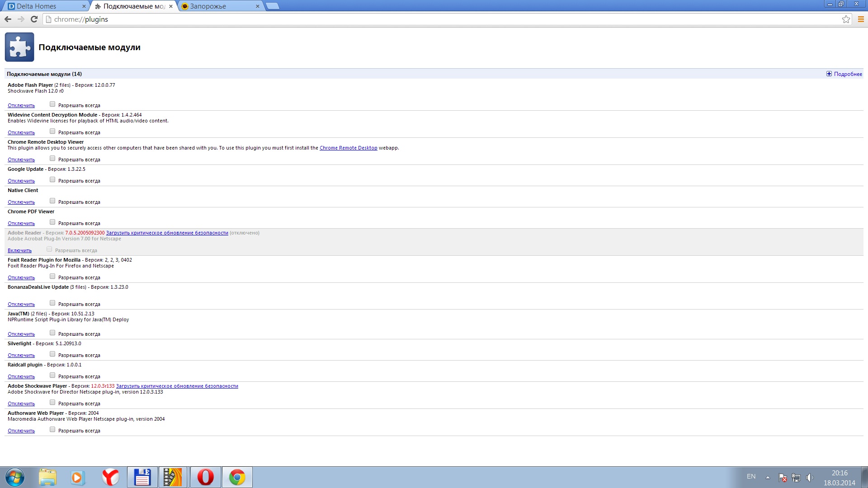This screenshot has width=868, height=488.
Task: Disable Widevine Content Decryption Module
Action: coord(21,132)
